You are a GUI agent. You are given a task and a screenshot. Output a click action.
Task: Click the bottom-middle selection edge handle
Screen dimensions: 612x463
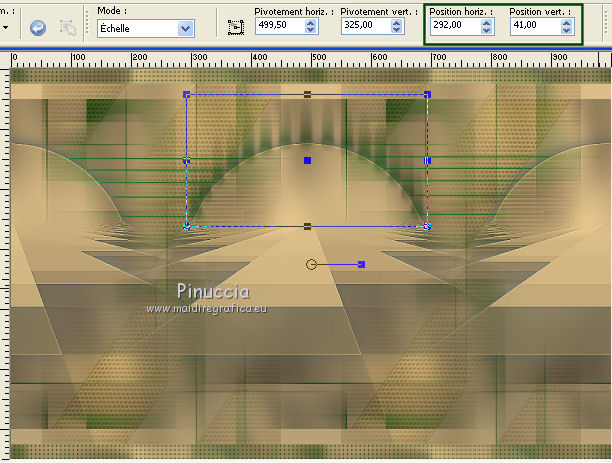point(308,226)
